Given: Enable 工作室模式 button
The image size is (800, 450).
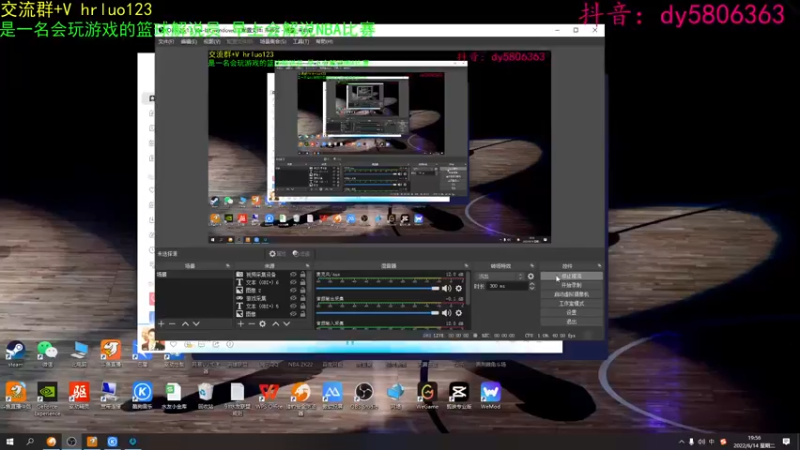Looking at the screenshot, I should point(571,304).
